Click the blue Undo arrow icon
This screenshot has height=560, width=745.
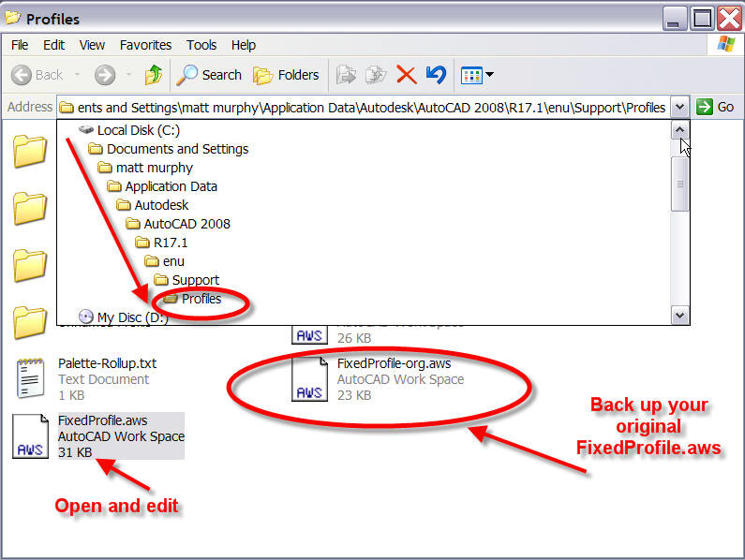coord(436,75)
